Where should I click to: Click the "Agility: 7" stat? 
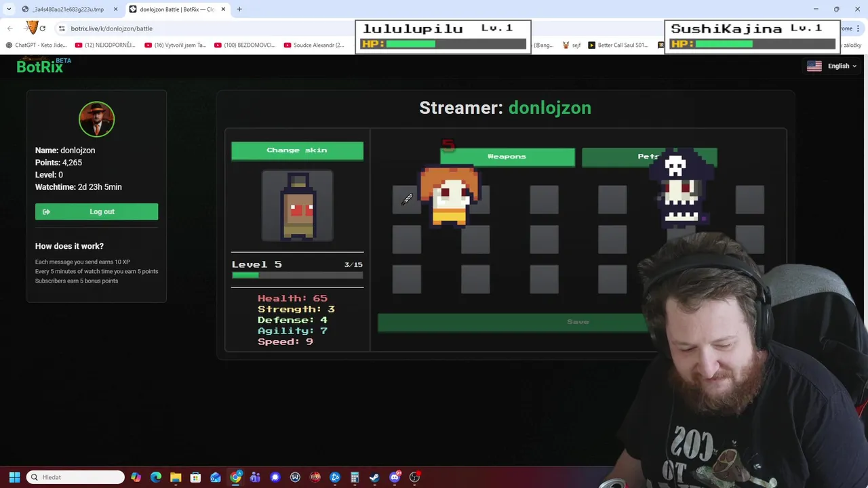[292, 331]
